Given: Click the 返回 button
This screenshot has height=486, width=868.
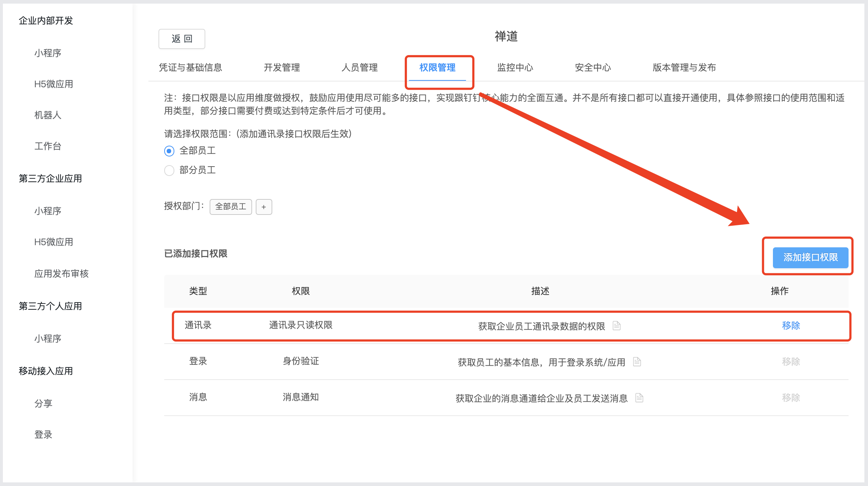Looking at the screenshot, I should (182, 39).
